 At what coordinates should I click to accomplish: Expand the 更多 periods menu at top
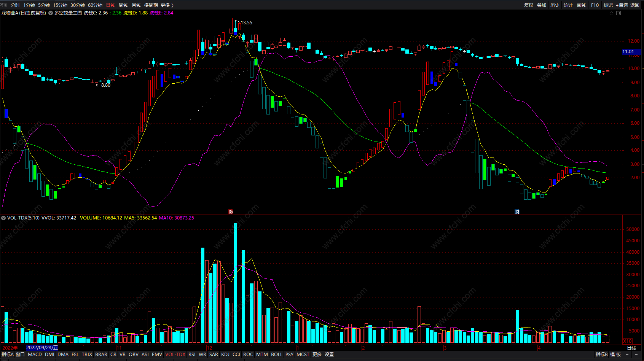(167, 5)
